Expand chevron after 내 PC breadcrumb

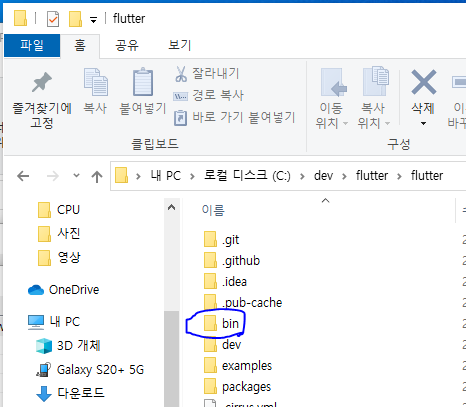(192, 176)
